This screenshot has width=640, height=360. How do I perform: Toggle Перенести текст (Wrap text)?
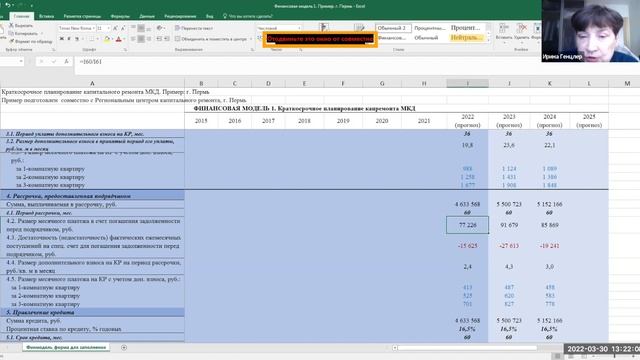tap(194, 28)
